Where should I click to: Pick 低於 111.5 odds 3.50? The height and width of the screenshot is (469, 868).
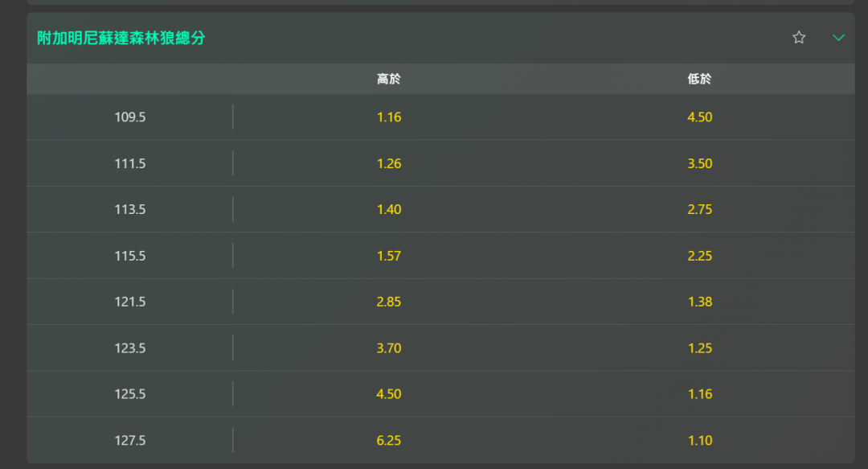(699, 163)
